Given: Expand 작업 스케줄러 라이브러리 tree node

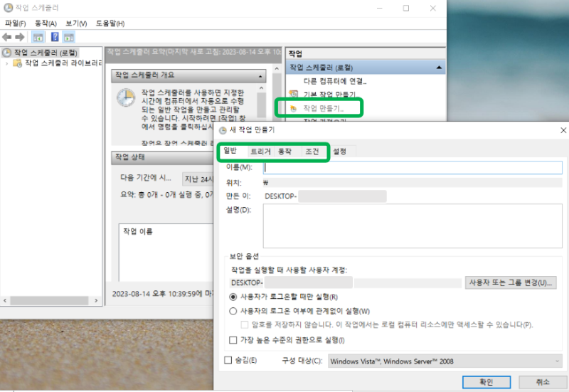Looking at the screenshot, I should tap(6, 63).
